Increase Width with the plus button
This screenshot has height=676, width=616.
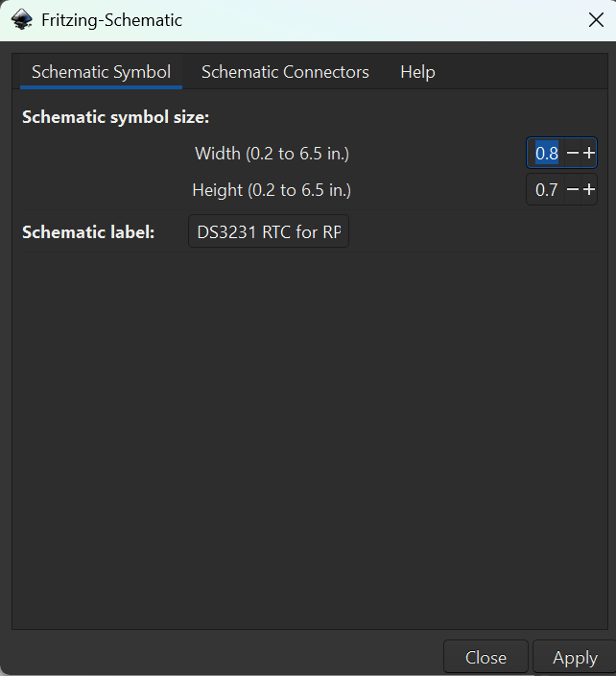click(x=589, y=153)
